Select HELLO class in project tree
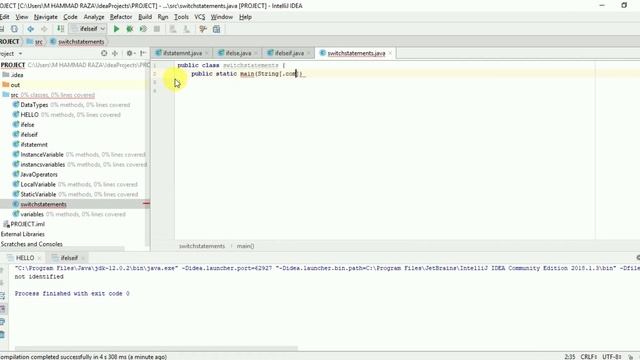 click(29, 115)
